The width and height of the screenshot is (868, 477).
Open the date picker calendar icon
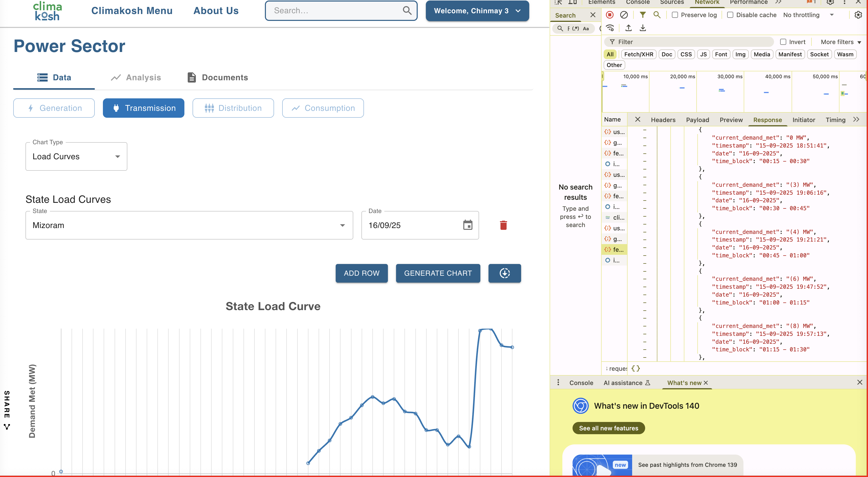click(468, 225)
